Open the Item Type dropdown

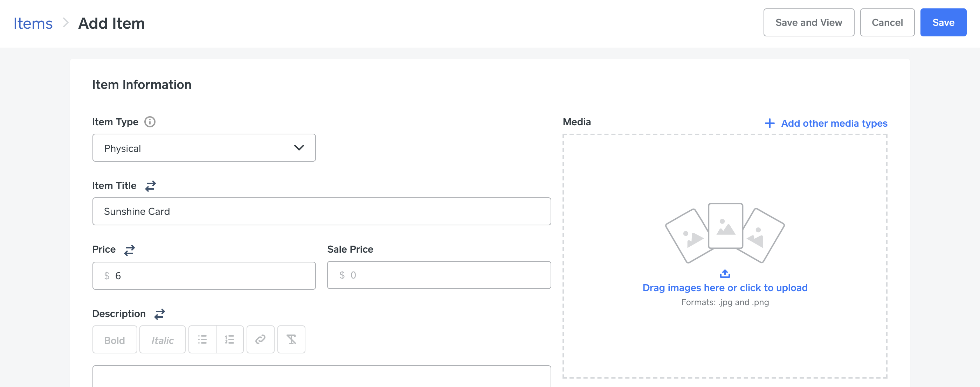coord(204,148)
